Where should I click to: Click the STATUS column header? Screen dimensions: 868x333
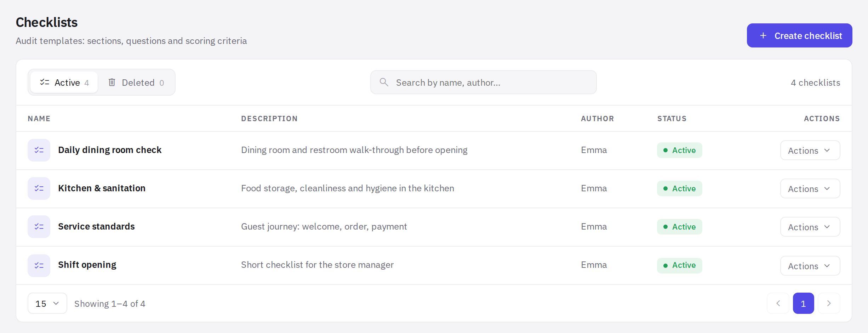(x=672, y=119)
